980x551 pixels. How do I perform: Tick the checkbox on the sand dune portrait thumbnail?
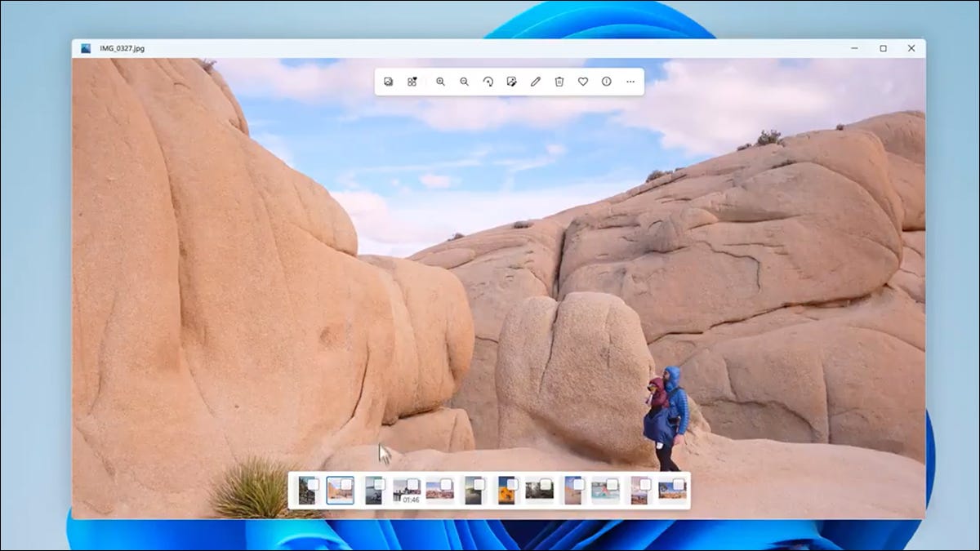coord(578,484)
